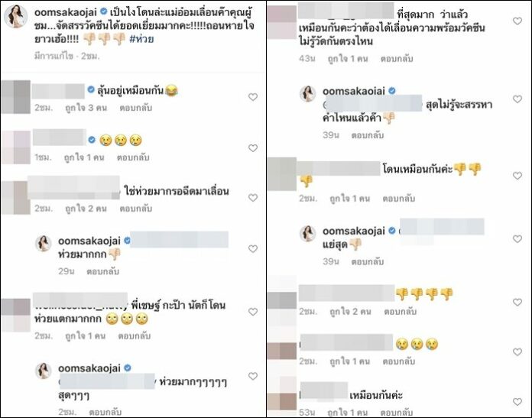Image resolution: width=532 pixels, height=418 pixels.
Task: Open the #ห่วย hashtag
Action: pos(141,39)
